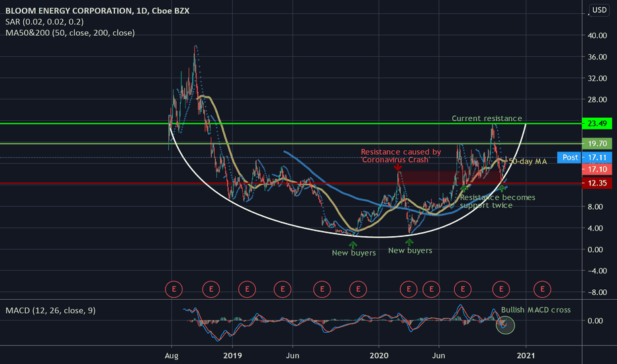Click the E marker below the right New buyers label
The image size is (617, 364).
pyautogui.click(x=408, y=289)
